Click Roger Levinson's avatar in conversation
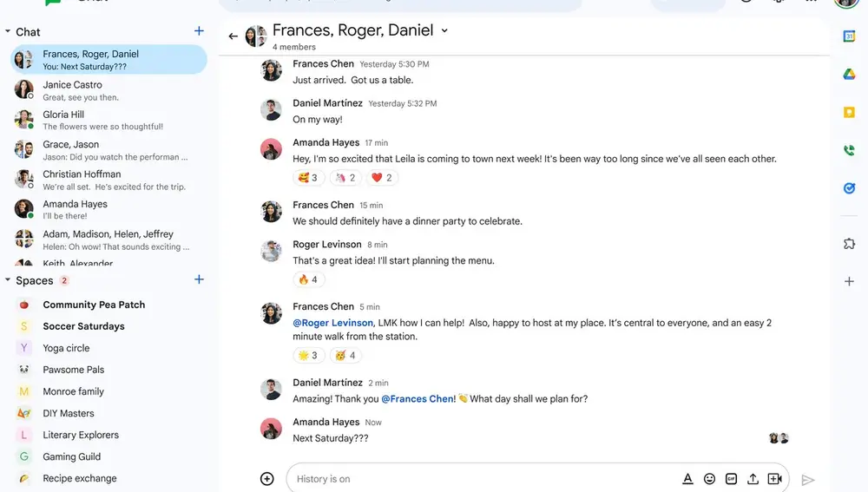 (271, 251)
